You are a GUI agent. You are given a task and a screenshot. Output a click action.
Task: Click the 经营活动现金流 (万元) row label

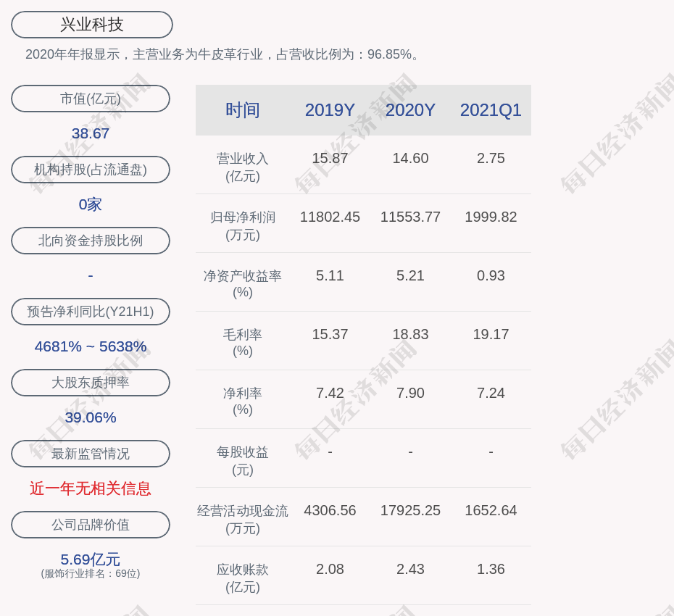pos(243,519)
